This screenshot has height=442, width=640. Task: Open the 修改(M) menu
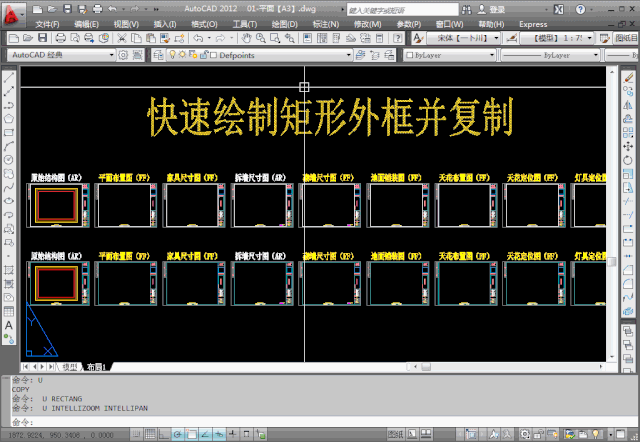pyautogui.click(x=367, y=24)
